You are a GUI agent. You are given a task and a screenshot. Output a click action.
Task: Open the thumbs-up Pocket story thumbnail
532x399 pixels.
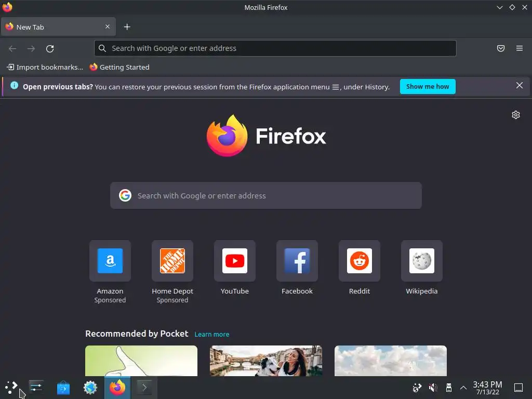(x=141, y=361)
